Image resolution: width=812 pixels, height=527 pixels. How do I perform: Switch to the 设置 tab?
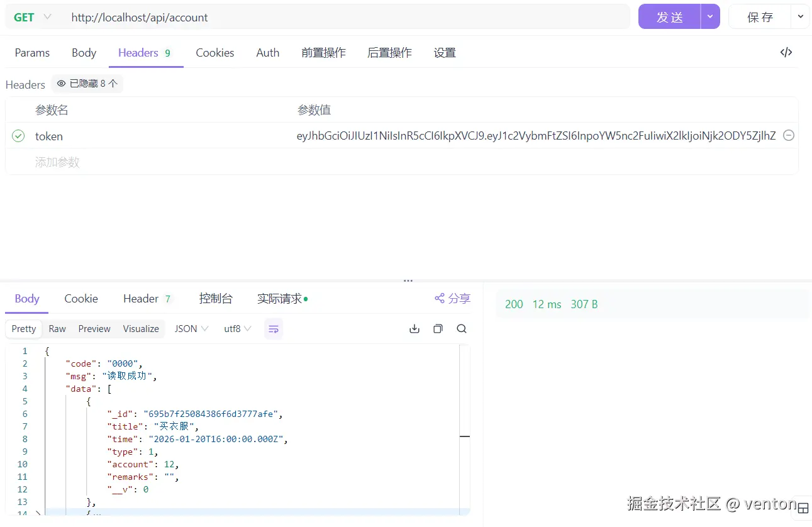point(445,53)
